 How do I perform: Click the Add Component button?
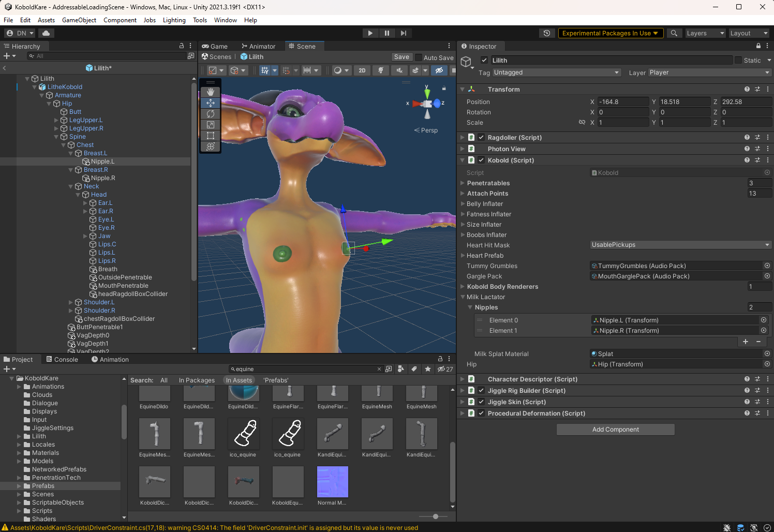coord(616,430)
